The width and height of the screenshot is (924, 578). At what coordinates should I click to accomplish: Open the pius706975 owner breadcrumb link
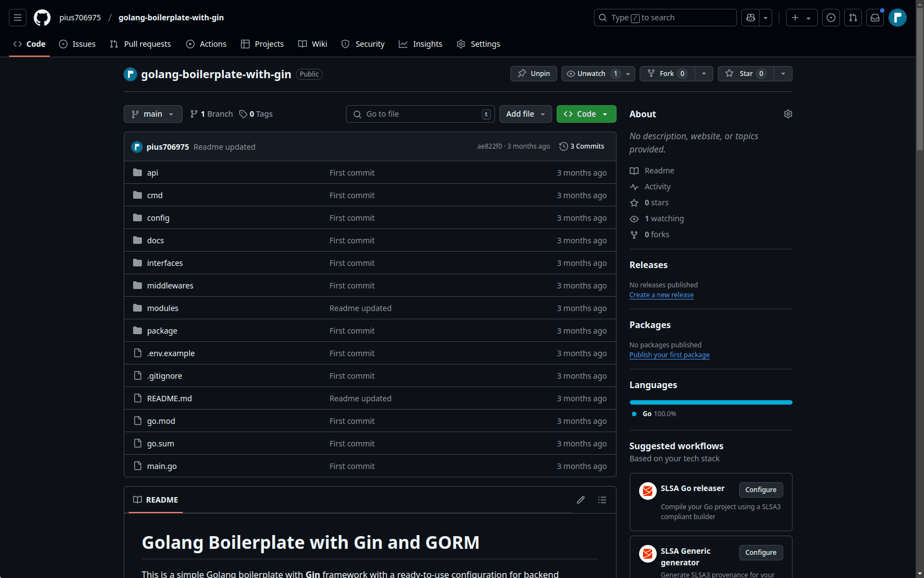(x=80, y=18)
